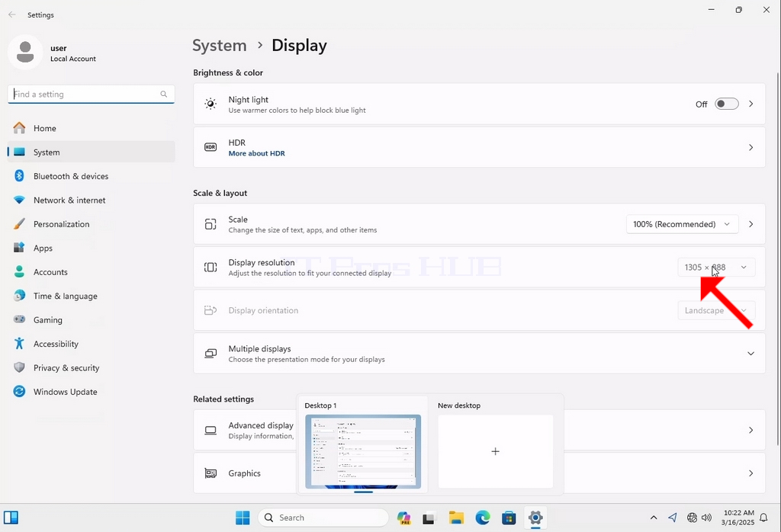Image resolution: width=781 pixels, height=532 pixels.
Task: Open Microsoft Store from taskbar
Action: (x=509, y=518)
